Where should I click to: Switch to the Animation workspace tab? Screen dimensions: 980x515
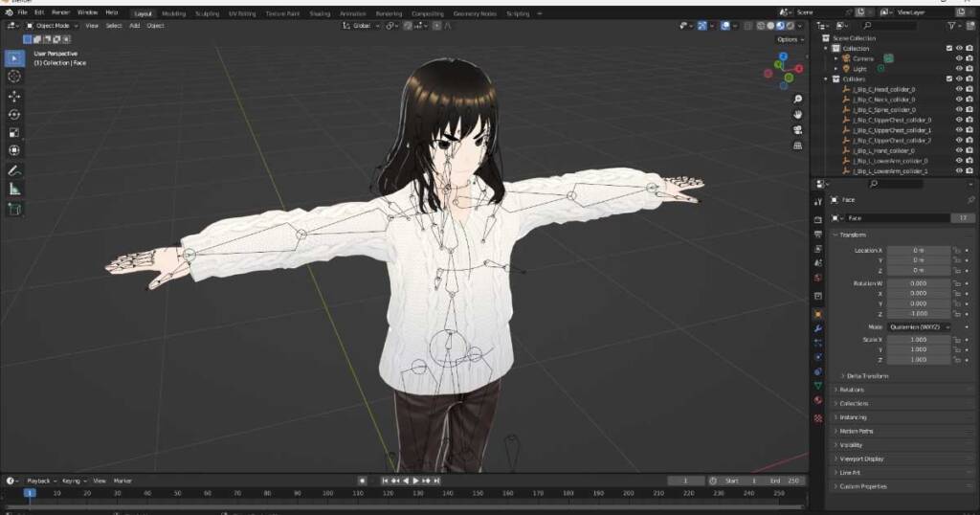click(x=353, y=13)
